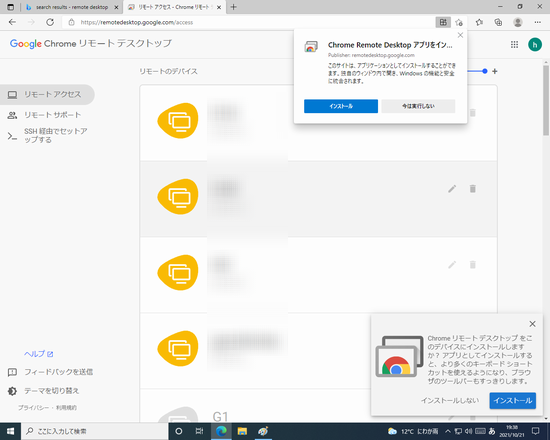
Task: Switch to the search results - remote desktop tab
Action: click(x=72, y=7)
